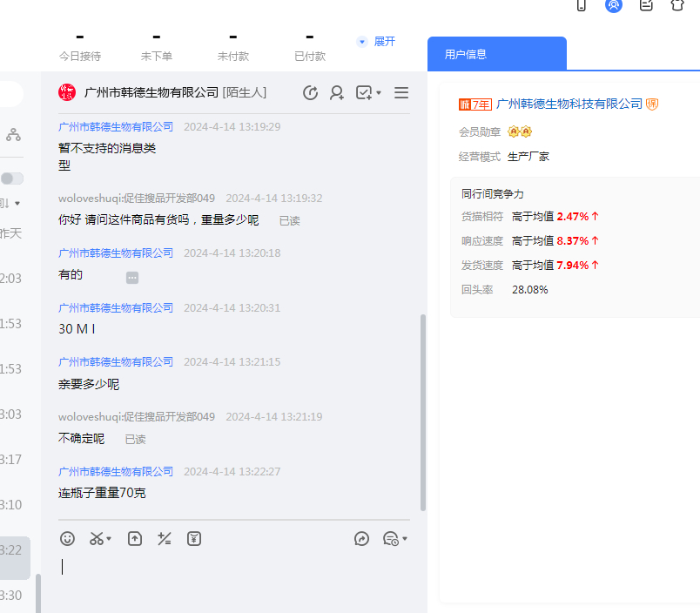Click the user avatar icon at top
Viewport: 700px width, 613px height.
[x=614, y=5]
